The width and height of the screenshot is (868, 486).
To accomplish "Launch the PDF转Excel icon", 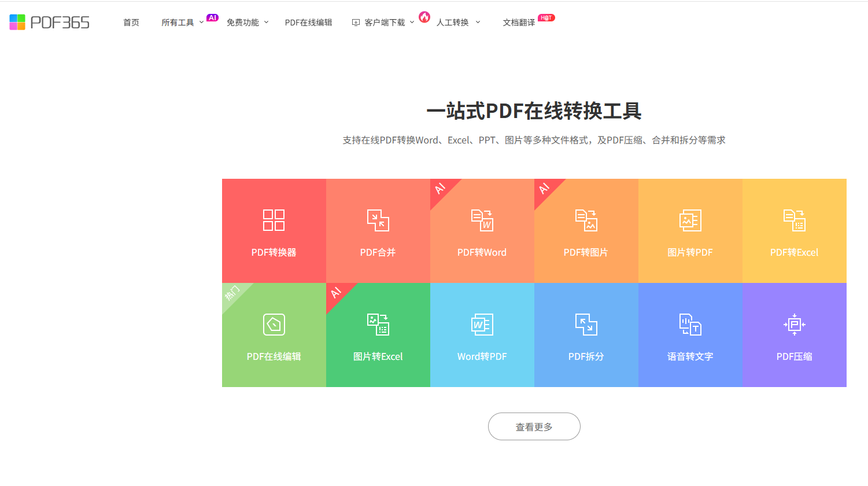I will click(794, 220).
